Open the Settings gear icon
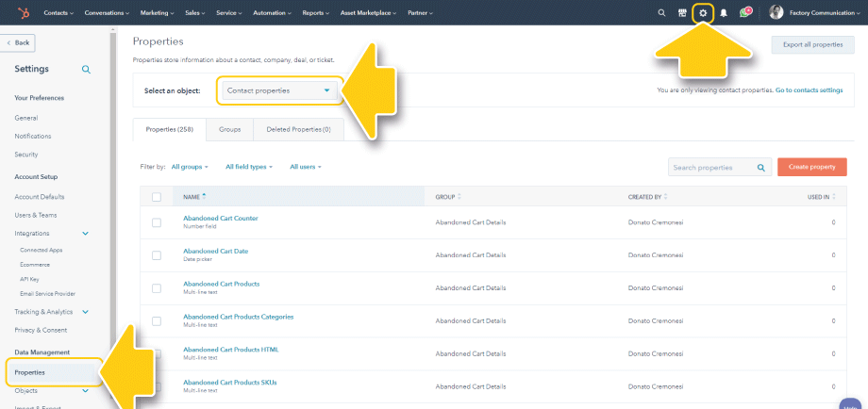Image resolution: width=868 pixels, height=409 pixels. coord(703,12)
